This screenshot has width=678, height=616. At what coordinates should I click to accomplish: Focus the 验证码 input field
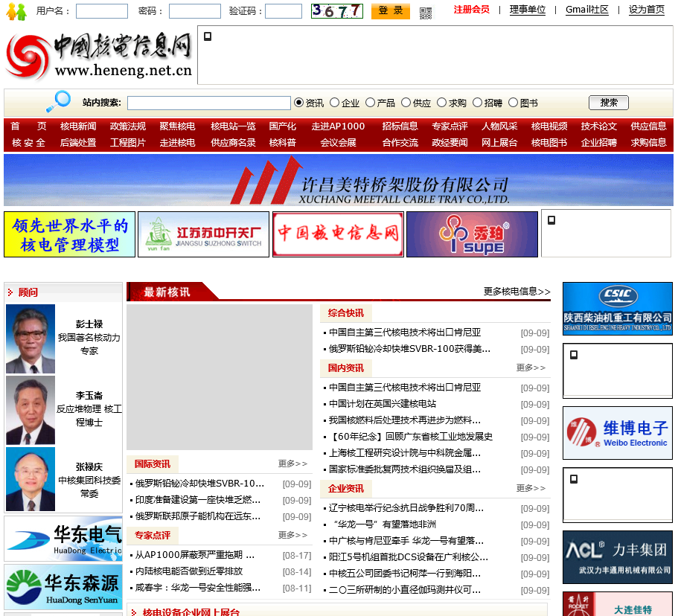[284, 11]
